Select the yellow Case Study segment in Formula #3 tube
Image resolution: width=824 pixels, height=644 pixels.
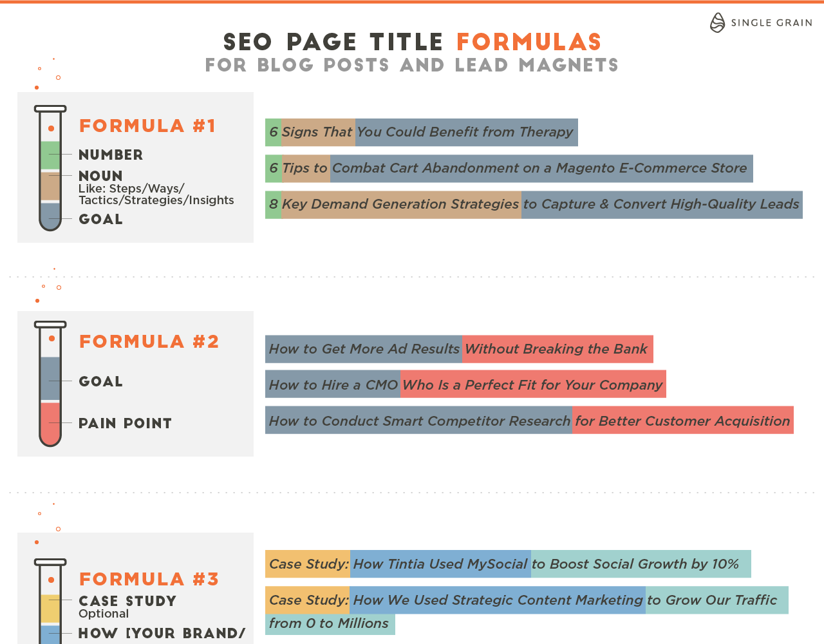click(x=50, y=609)
